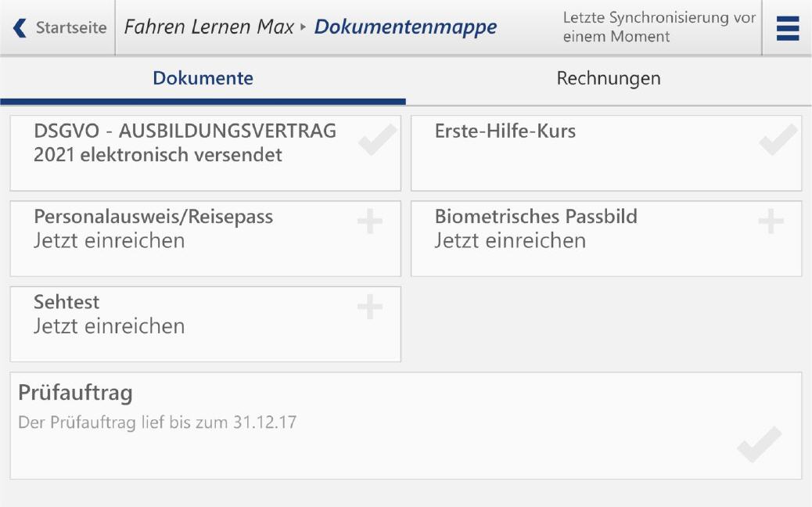Click the Letzte Synchronisierung status text
812x507 pixels.
click(659, 27)
